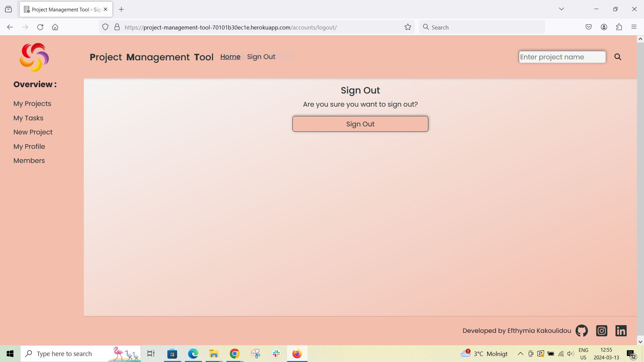Open the Firefox application menu
The height and width of the screenshot is (362, 644).
click(634, 27)
